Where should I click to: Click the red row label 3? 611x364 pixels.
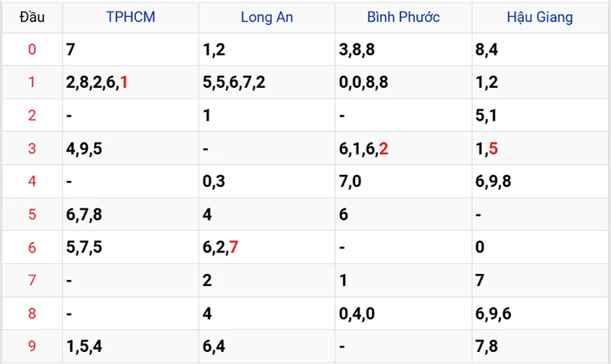[32, 148]
